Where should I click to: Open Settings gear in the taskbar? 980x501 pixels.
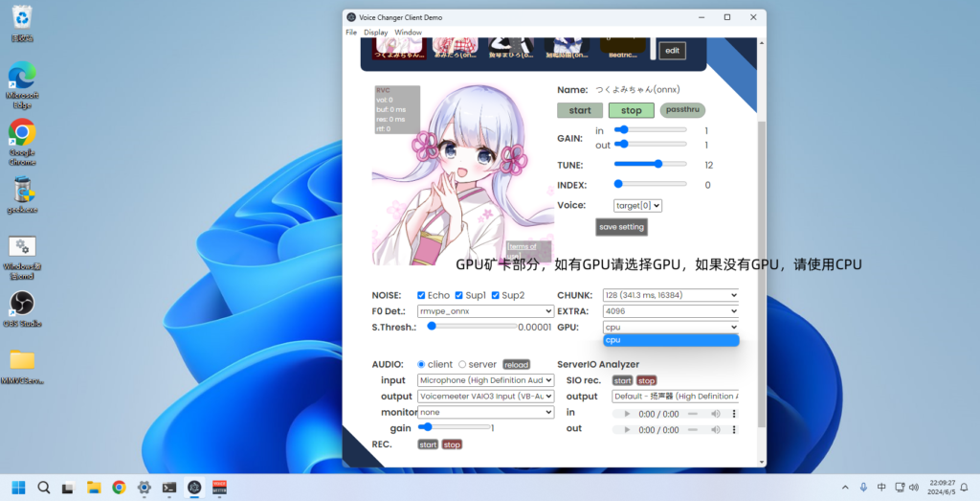tap(144, 488)
